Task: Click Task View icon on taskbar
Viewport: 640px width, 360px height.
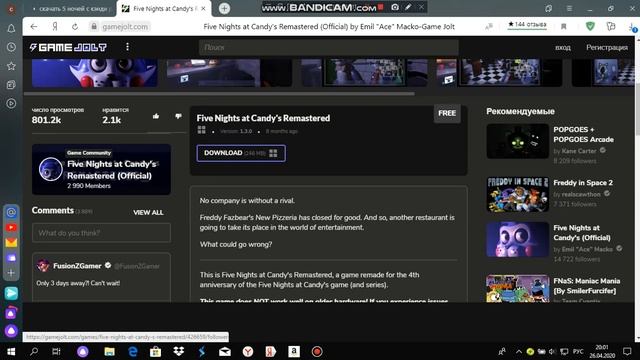Action: pyautogui.click(x=56, y=351)
